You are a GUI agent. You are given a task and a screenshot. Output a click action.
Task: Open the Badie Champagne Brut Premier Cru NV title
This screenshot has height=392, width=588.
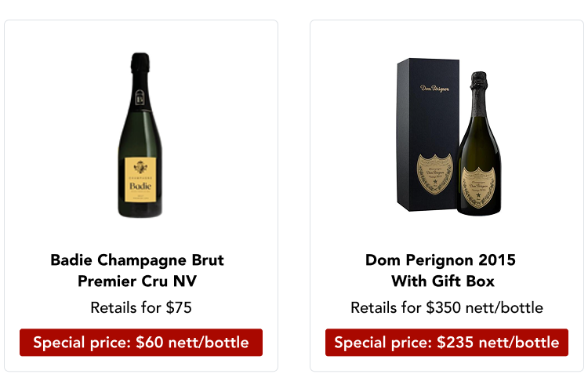137,270
